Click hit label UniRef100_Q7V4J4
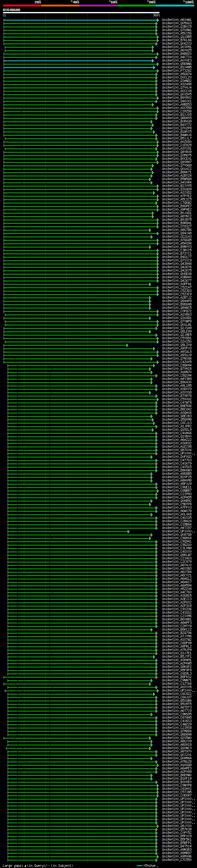Image resolution: width=197 pixels, height=868 pixels. tap(176, 88)
